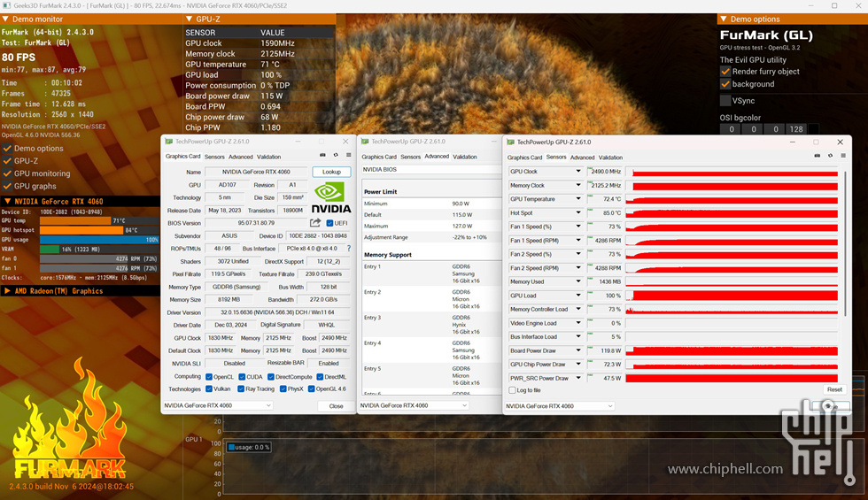Open the NVIDIA BIOS dropdown in Advanced window
868x500 pixels.
(431, 169)
